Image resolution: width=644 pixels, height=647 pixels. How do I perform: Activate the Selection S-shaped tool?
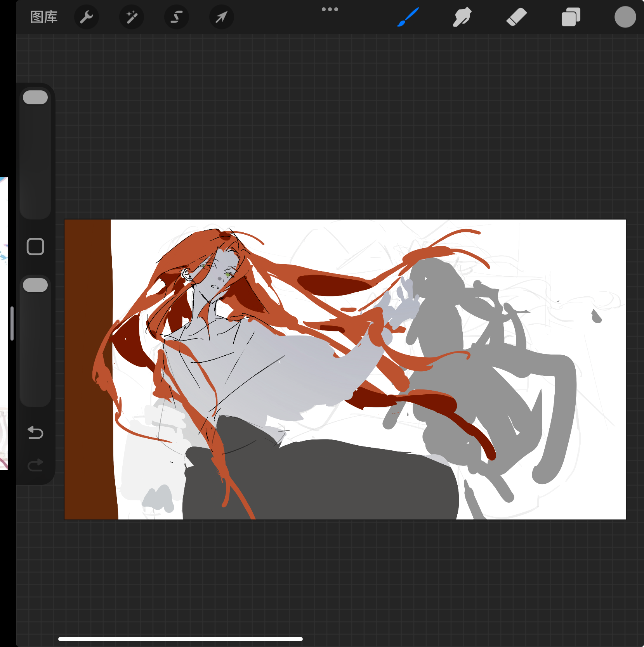pos(177,17)
